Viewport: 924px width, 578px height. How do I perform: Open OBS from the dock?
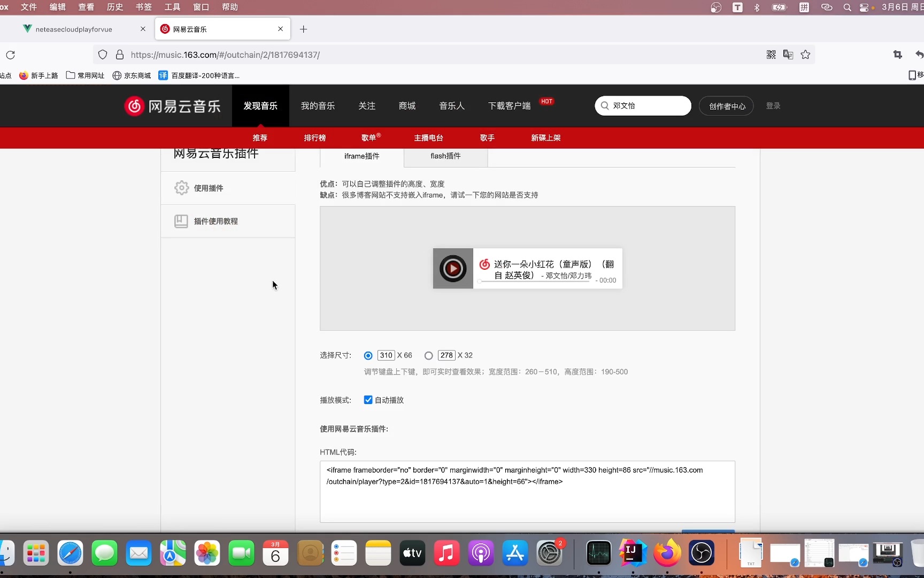pyautogui.click(x=701, y=553)
